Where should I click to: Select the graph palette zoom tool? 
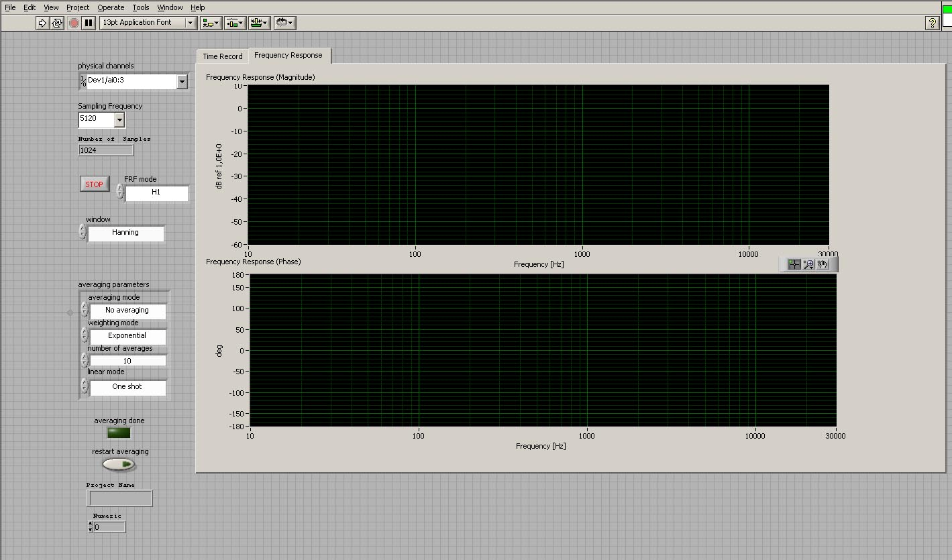coord(809,264)
